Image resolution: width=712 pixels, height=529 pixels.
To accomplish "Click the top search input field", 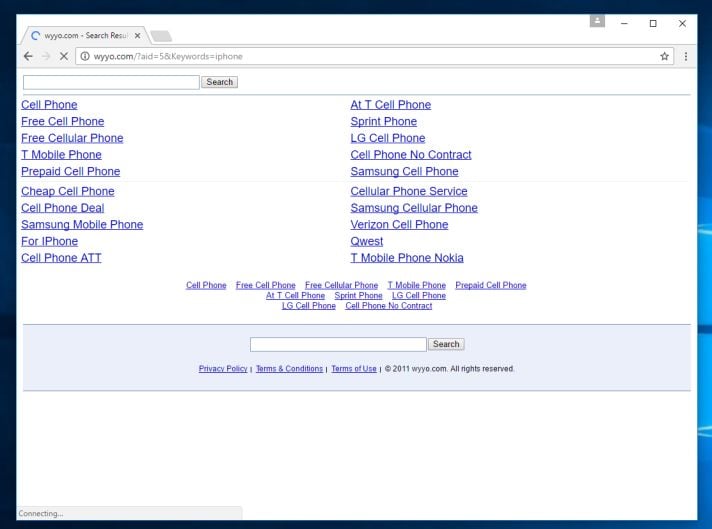I will point(111,82).
